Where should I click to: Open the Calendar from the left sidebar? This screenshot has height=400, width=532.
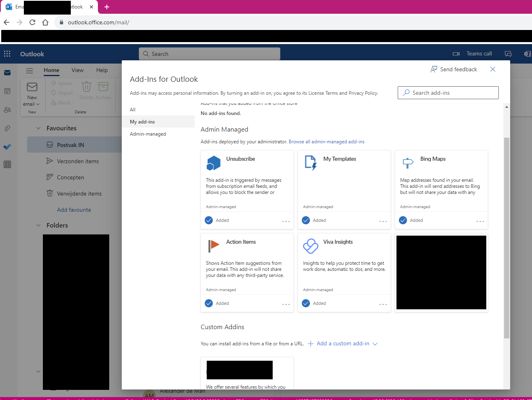click(7, 91)
